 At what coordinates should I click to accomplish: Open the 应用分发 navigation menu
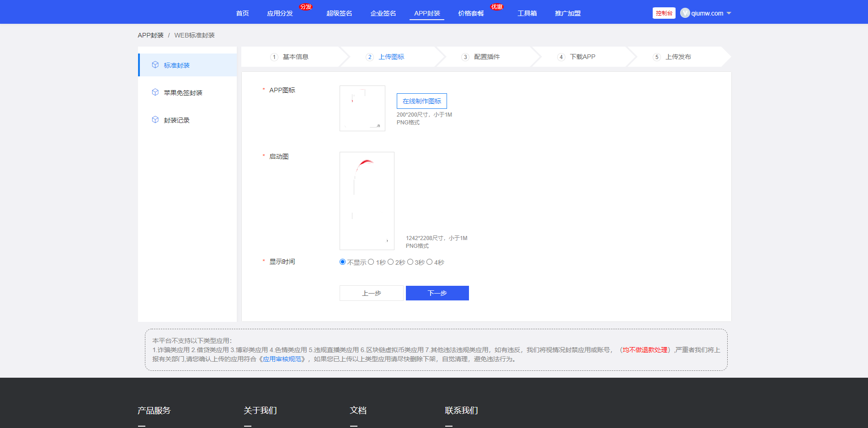point(280,13)
